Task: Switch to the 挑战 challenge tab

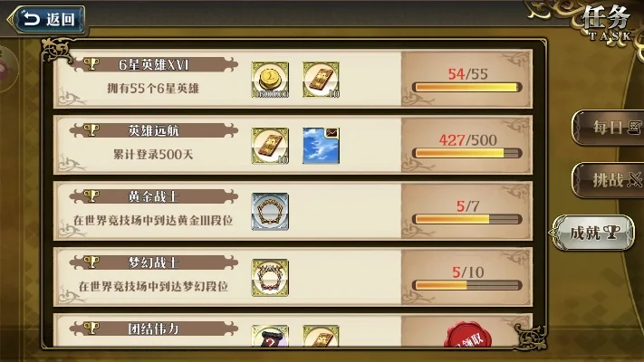Action: (609, 180)
